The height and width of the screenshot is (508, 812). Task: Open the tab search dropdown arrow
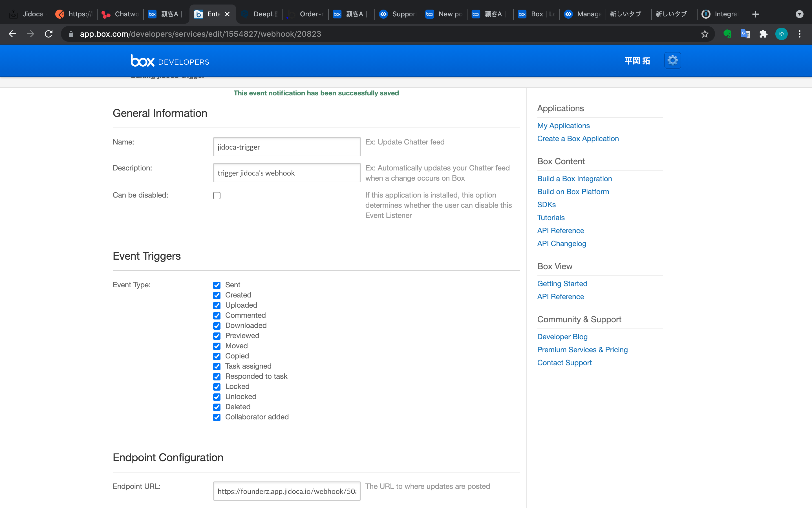(x=800, y=14)
